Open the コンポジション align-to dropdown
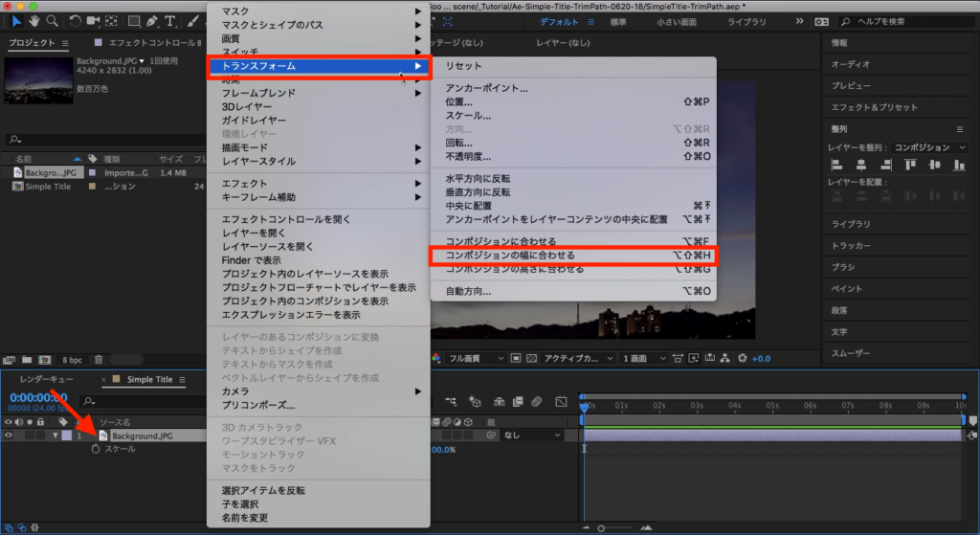The height and width of the screenshot is (535, 980). (929, 147)
